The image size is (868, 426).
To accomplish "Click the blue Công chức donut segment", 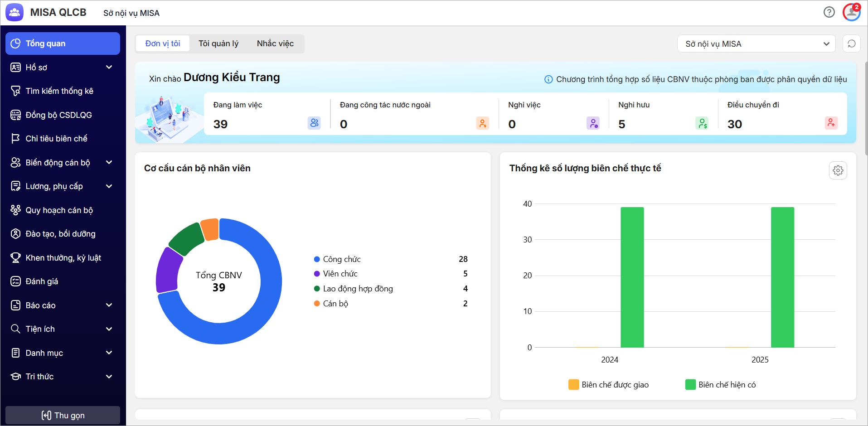I will point(267,290).
